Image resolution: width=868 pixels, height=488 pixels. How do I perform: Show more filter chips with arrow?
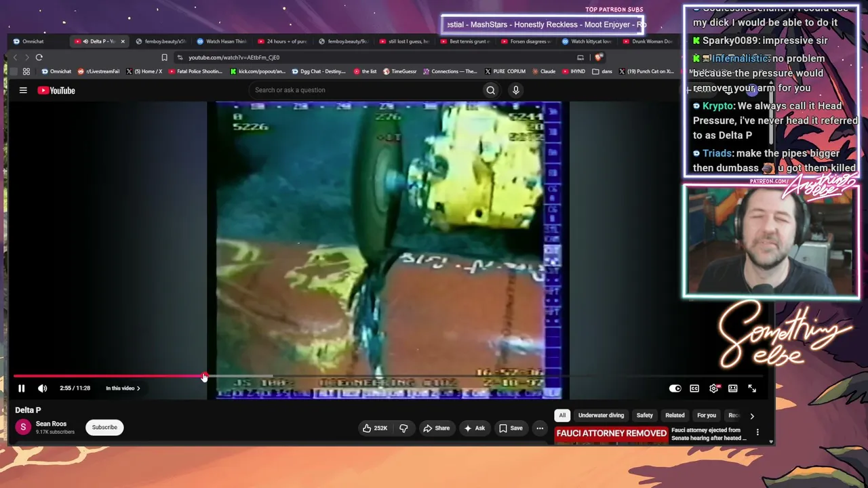(x=751, y=415)
